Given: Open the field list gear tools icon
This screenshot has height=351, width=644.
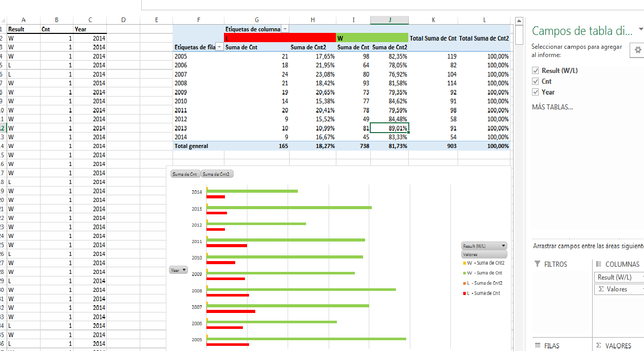Looking at the screenshot, I should [638, 50].
